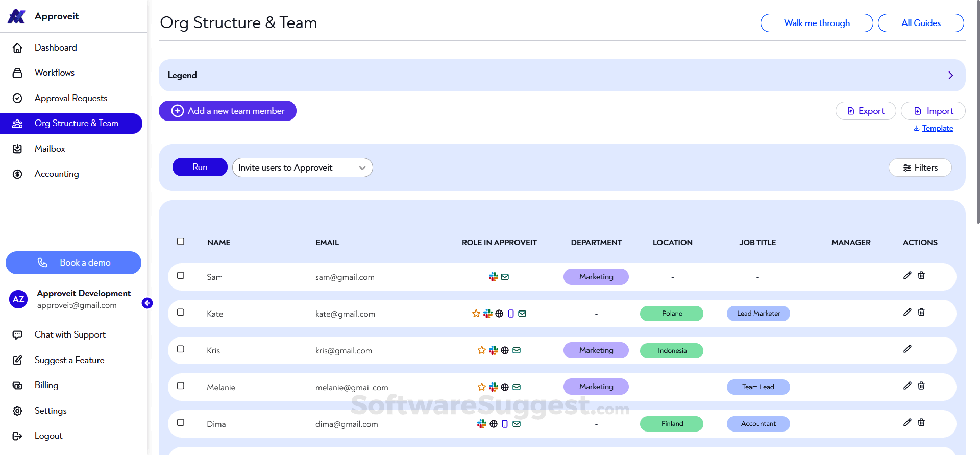Viewport: 980px width, 455px height.
Task: Edit Melanie's row with the pencil icon
Action: [907, 386]
